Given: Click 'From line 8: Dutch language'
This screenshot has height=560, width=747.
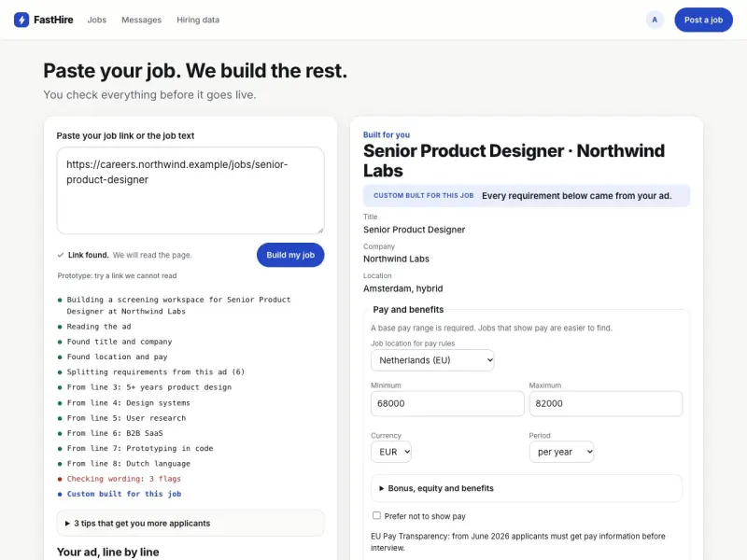Looking at the screenshot, I should point(128,464).
